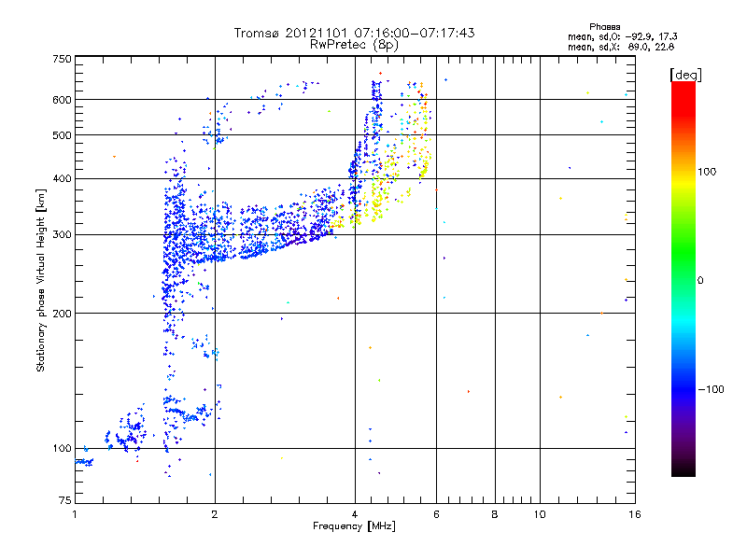Screen dimensions: 747x560
Task: Click the 'RwPretec (8p)' subtitle
Action: click(354, 45)
